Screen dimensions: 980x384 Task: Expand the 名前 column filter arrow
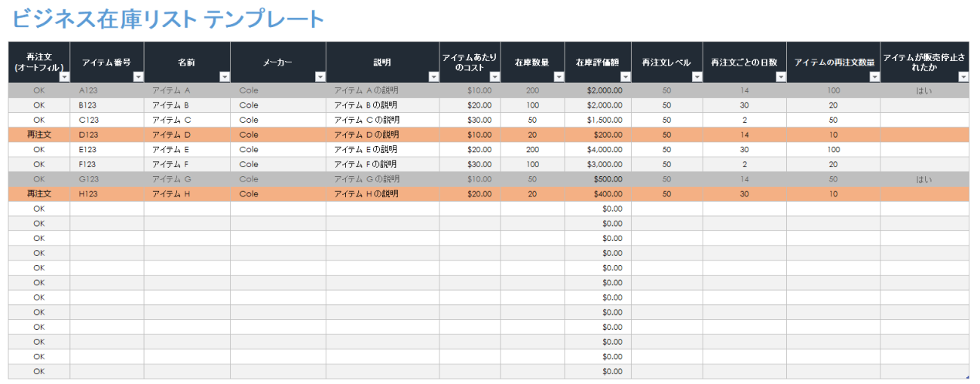225,77
